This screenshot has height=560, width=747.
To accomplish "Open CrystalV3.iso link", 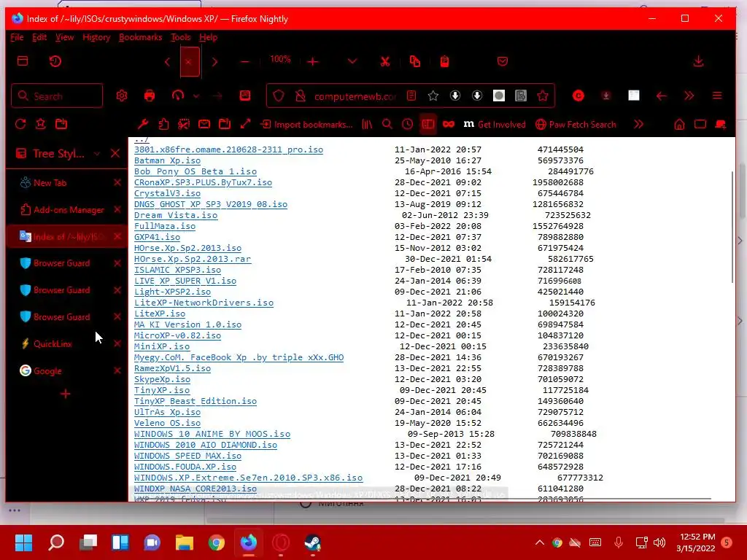I will coord(167,193).
